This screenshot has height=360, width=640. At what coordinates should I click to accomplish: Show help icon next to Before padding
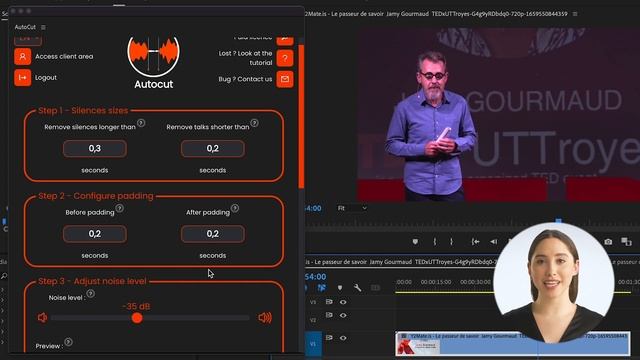point(120,208)
